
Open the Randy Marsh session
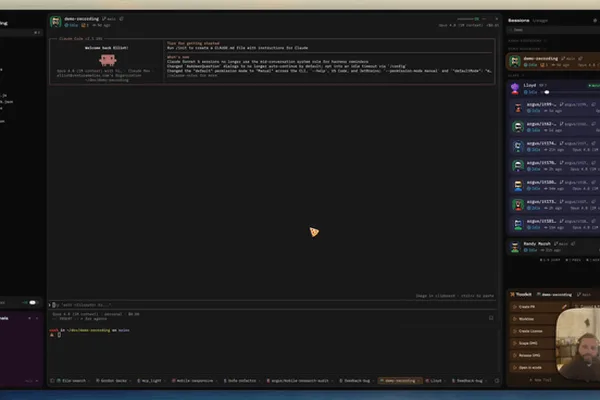tap(553, 247)
